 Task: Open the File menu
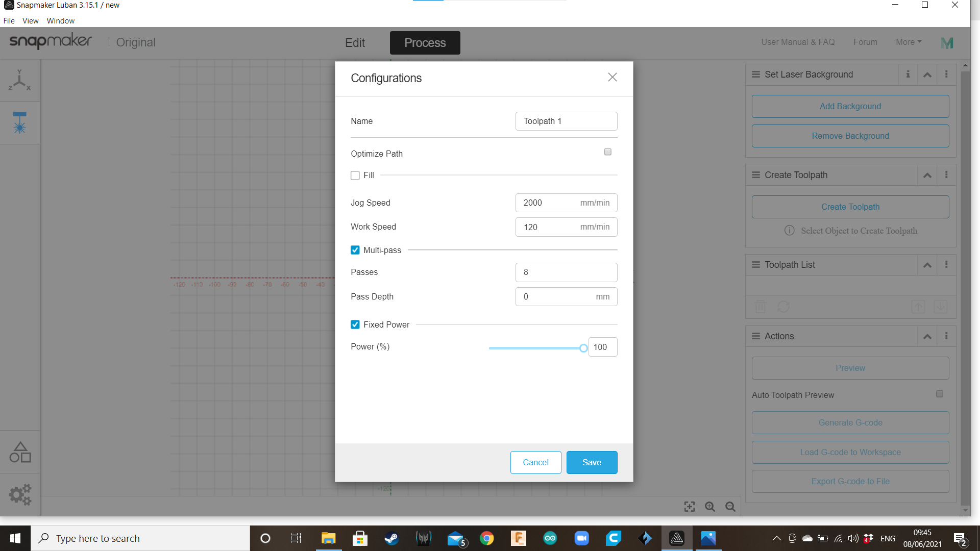coord(9,21)
